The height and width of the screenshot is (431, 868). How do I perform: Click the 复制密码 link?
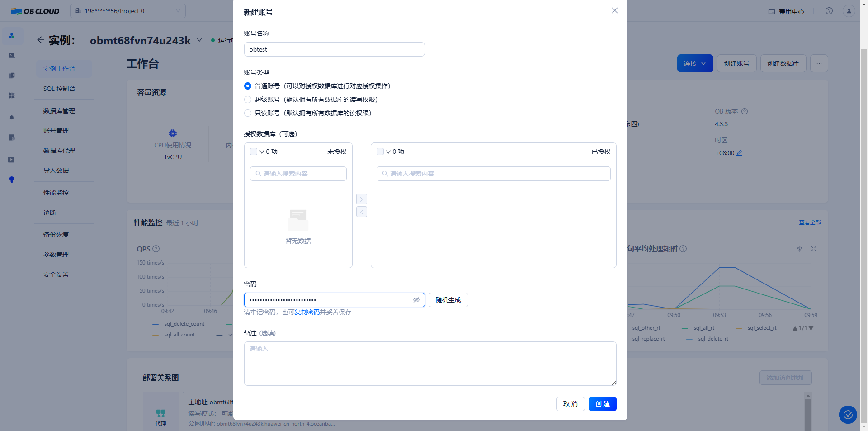(307, 312)
